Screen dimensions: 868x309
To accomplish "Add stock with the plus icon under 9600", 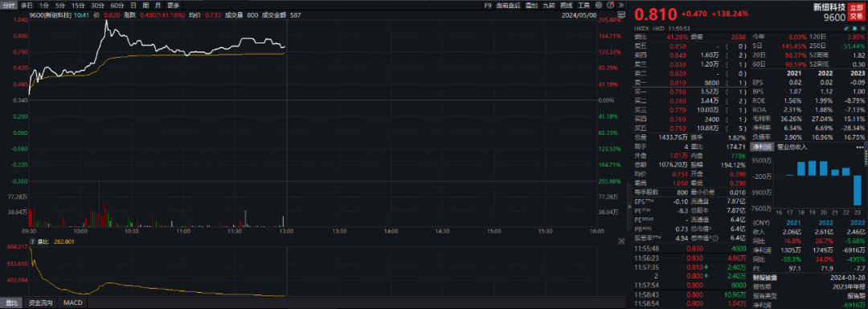I will [863, 28].
